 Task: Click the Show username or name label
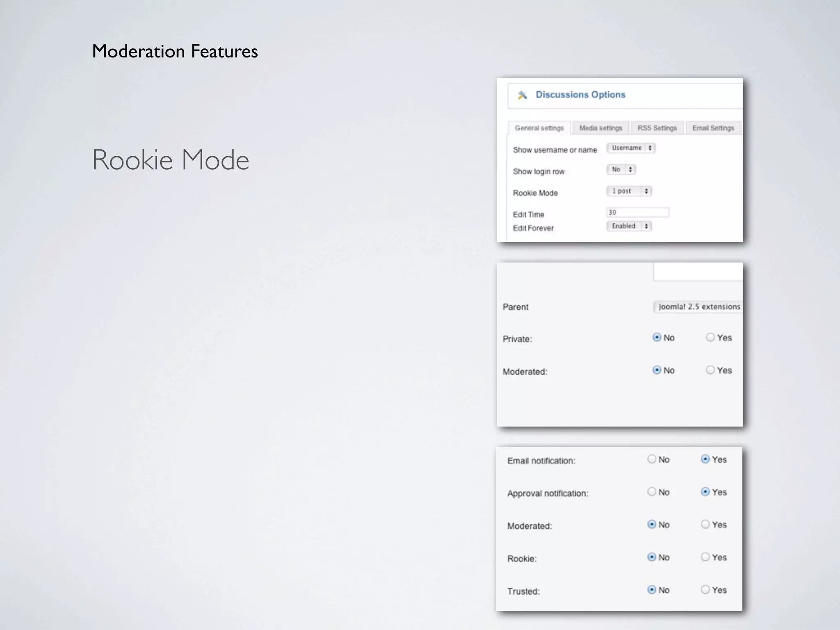pyautogui.click(x=555, y=150)
